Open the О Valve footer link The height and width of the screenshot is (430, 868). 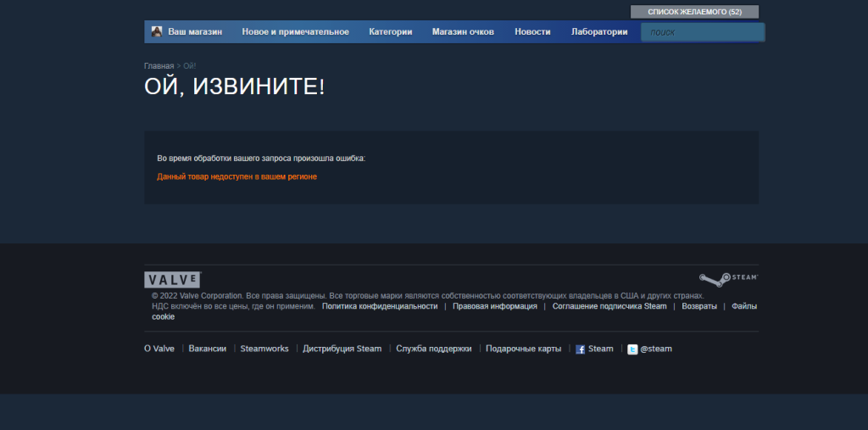click(x=159, y=349)
